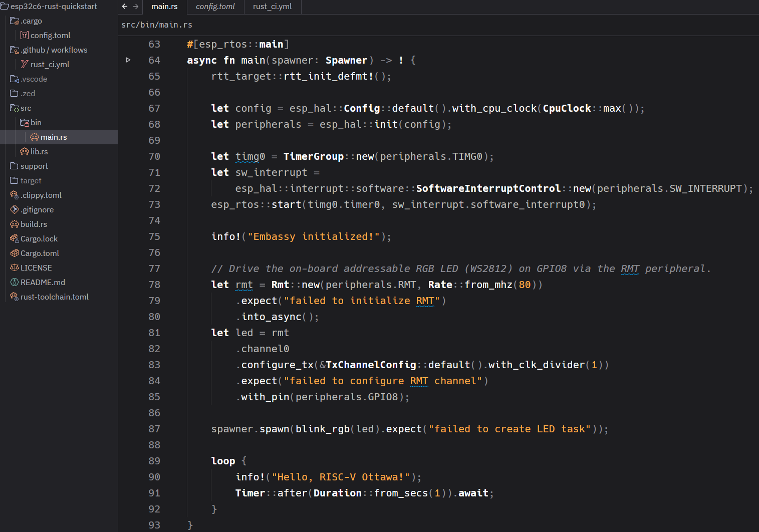The image size is (759, 532).
Task: Click the Cargo.lock file icon
Action: pos(15,238)
